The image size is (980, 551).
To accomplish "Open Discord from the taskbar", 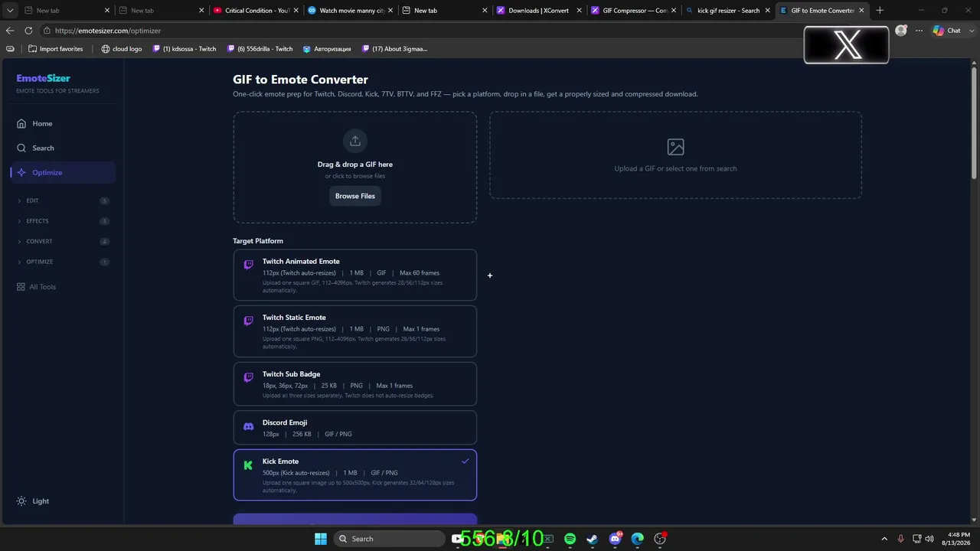I will point(615,539).
